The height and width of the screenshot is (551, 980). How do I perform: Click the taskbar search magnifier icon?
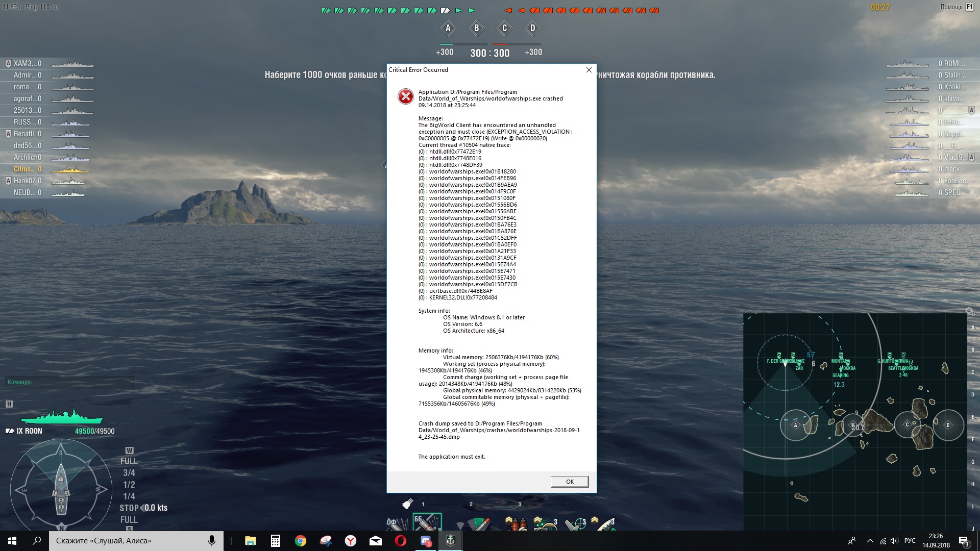37,541
